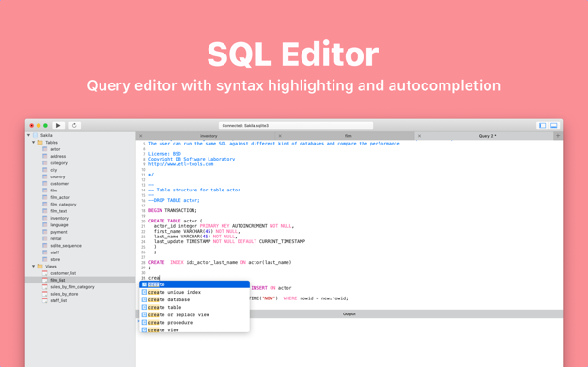Select the film_list view
The image size is (588, 367).
[57, 280]
